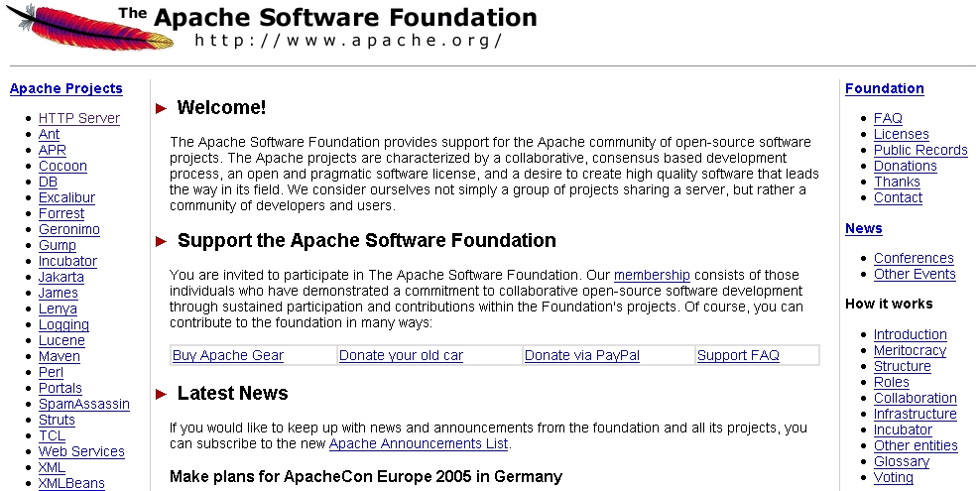Open the HTTP Server project link
The width and height of the screenshot is (980, 491).
point(79,118)
